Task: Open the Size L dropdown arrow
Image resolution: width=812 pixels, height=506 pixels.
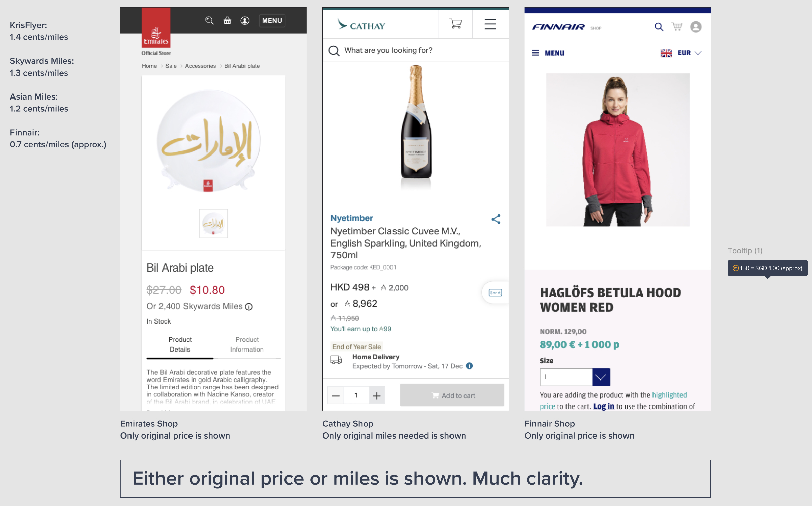Action: (601, 377)
